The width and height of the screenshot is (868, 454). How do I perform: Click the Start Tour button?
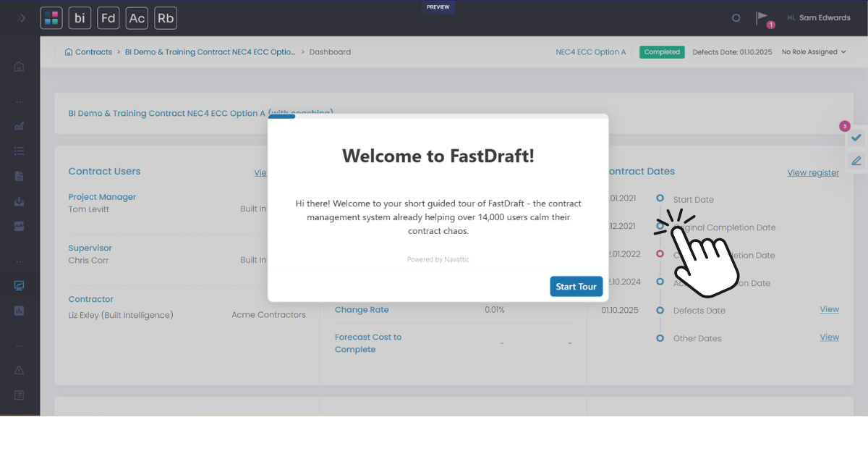(x=576, y=287)
